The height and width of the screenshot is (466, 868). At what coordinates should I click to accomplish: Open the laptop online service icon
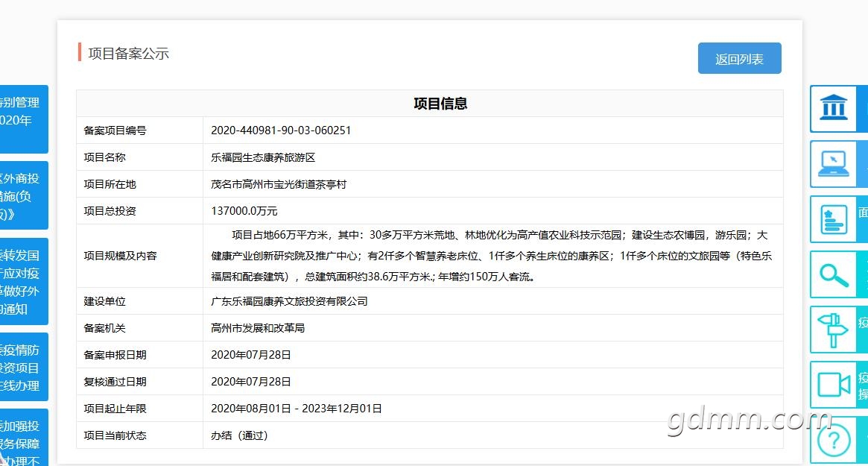834,164
